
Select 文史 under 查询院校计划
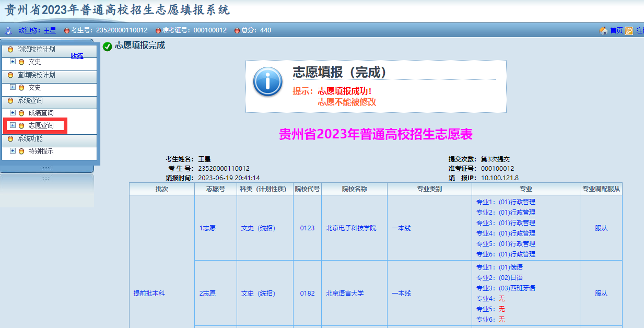34,88
